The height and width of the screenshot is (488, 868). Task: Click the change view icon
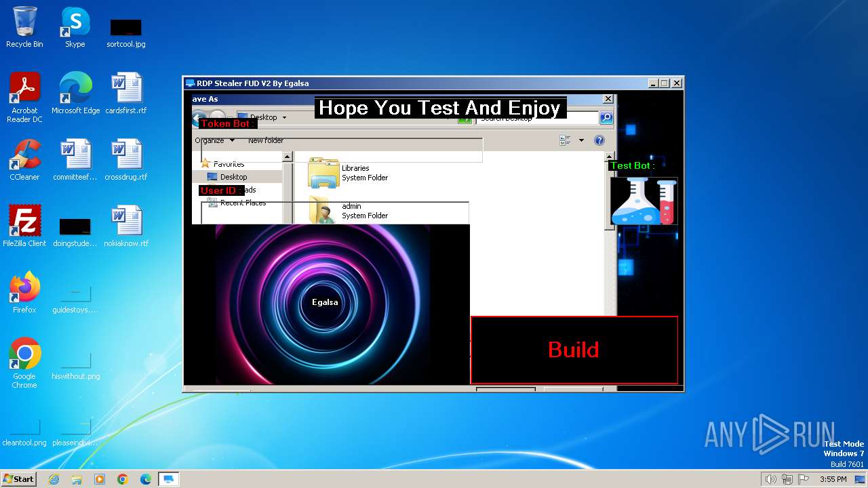(x=565, y=140)
